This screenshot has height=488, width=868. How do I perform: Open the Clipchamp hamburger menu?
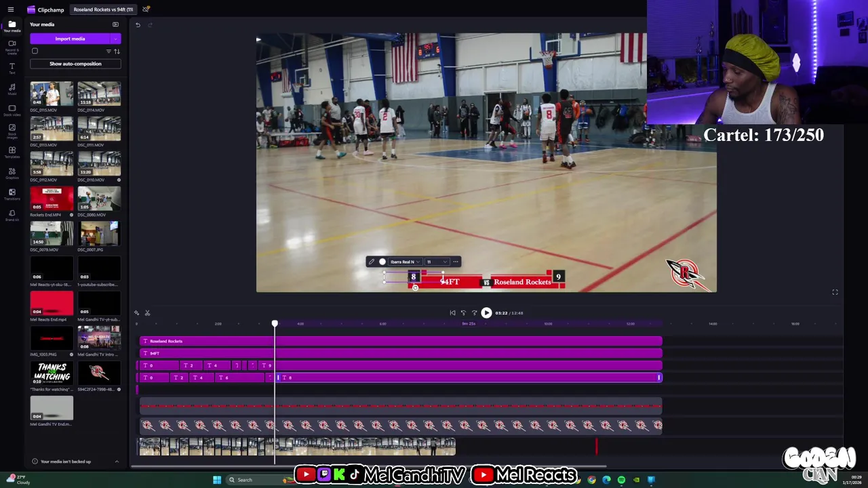tap(10, 9)
